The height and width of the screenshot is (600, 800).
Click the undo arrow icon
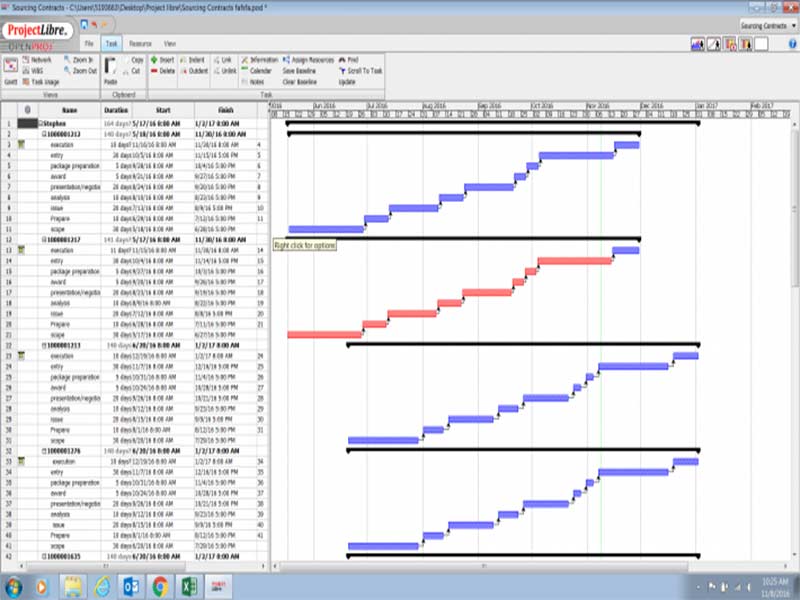[94, 24]
